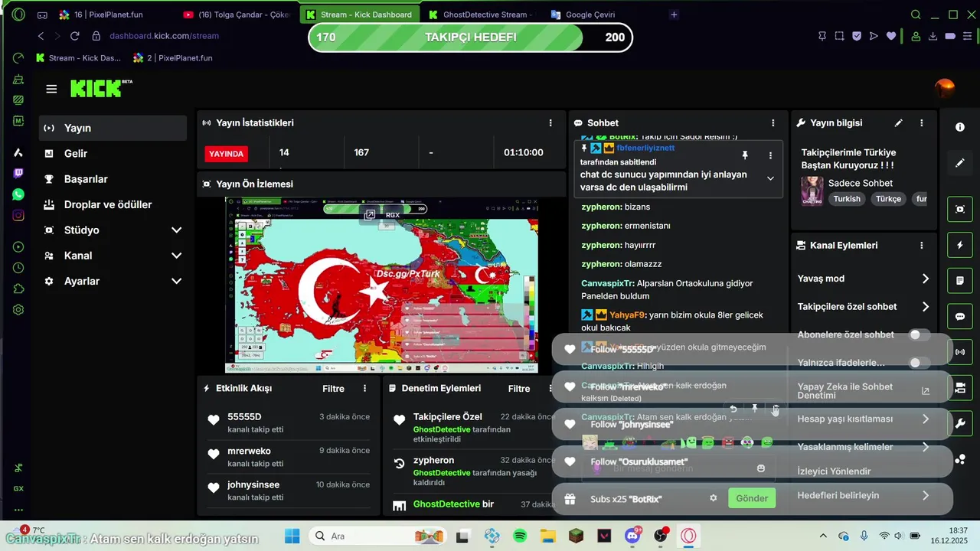980x551 pixels.
Task: Open Etkinlik Akışı three-dot menu
Action: click(x=364, y=389)
